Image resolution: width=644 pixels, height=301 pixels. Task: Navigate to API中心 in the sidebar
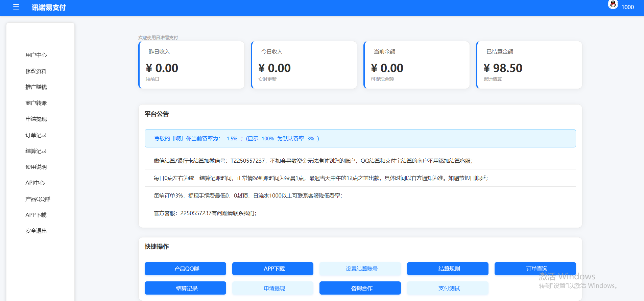pos(35,183)
